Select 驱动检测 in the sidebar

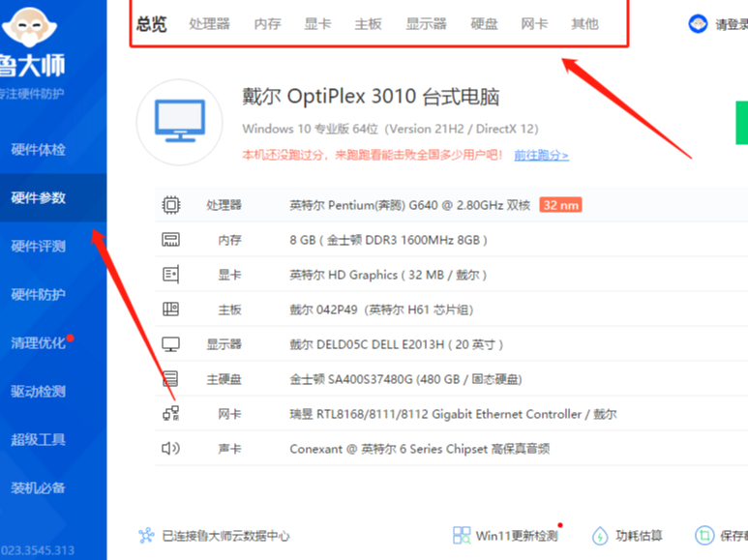click(x=38, y=391)
